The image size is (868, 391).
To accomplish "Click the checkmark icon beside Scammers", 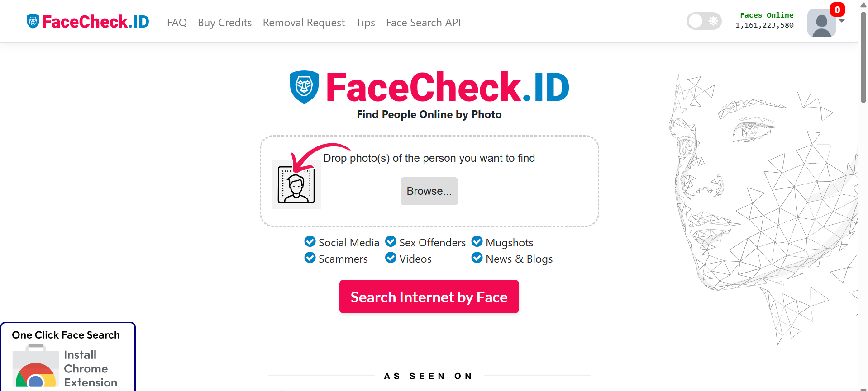I will point(310,258).
